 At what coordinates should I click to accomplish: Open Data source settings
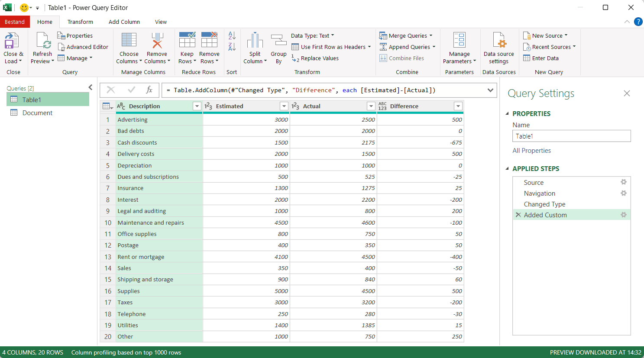[x=498, y=48]
